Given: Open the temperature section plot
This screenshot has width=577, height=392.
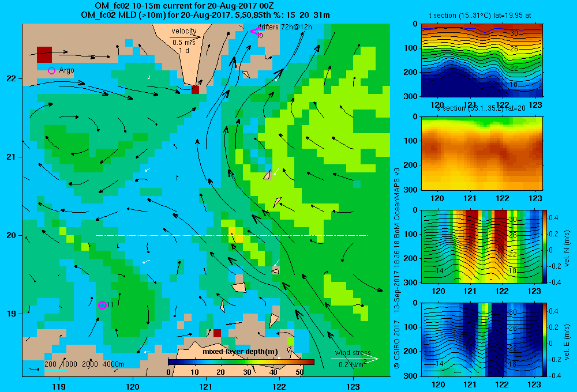Looking at the screenshot, I should pyautogui.click(x=482, y=60).
